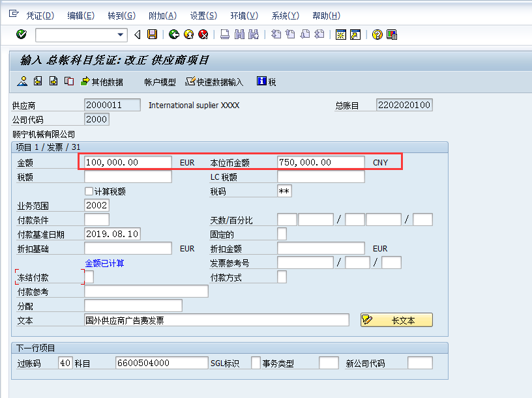Viewport: 532px width, 398px height.
Task: Click the First Page icon
Action: (x=276, y=35)
